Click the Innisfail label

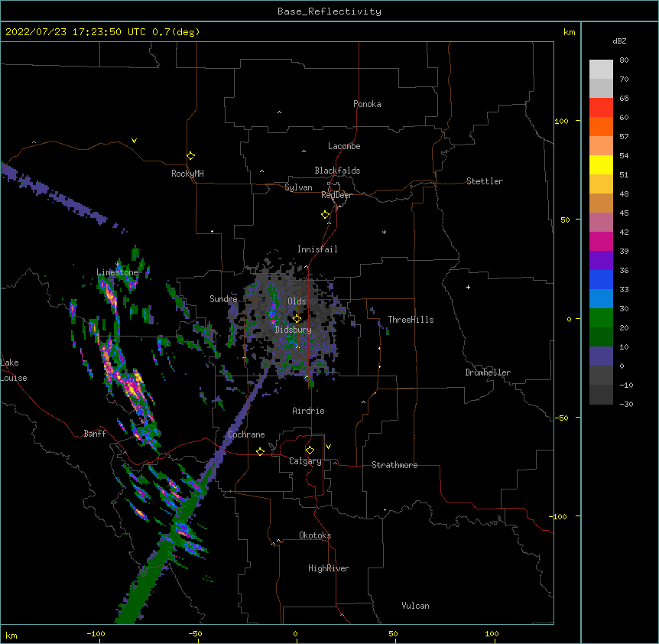317,249
